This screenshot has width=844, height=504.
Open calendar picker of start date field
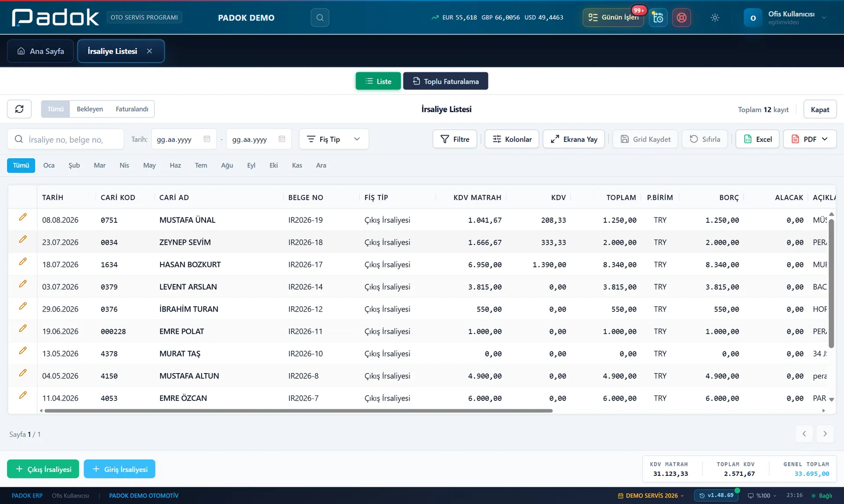point(207,139)
